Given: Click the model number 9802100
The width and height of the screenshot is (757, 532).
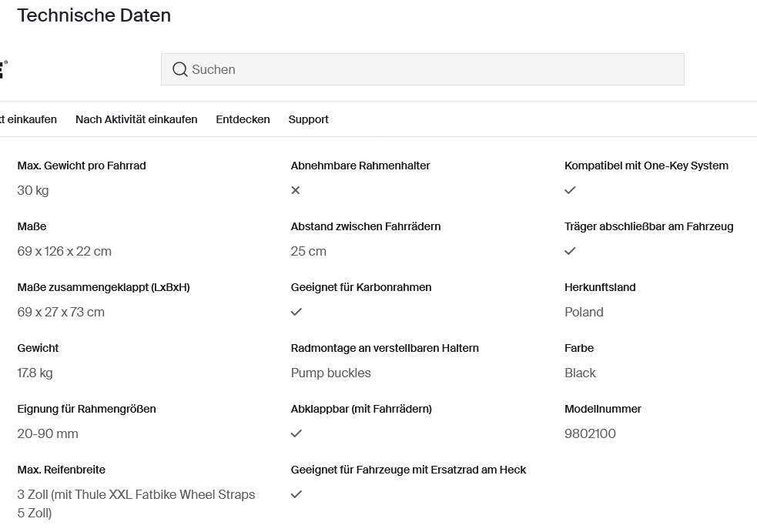Looking at the screenshot, I should click(x=590, y=433).
